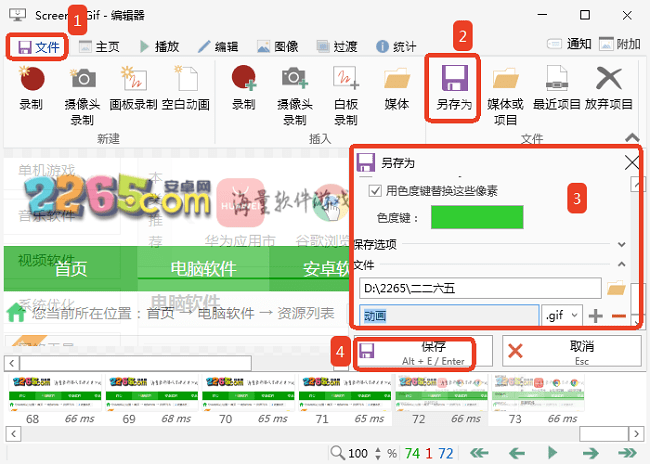The width and height of the screenshot is (650, 464).
Task: Open the 图像 tab
Action: coord(278,47)
